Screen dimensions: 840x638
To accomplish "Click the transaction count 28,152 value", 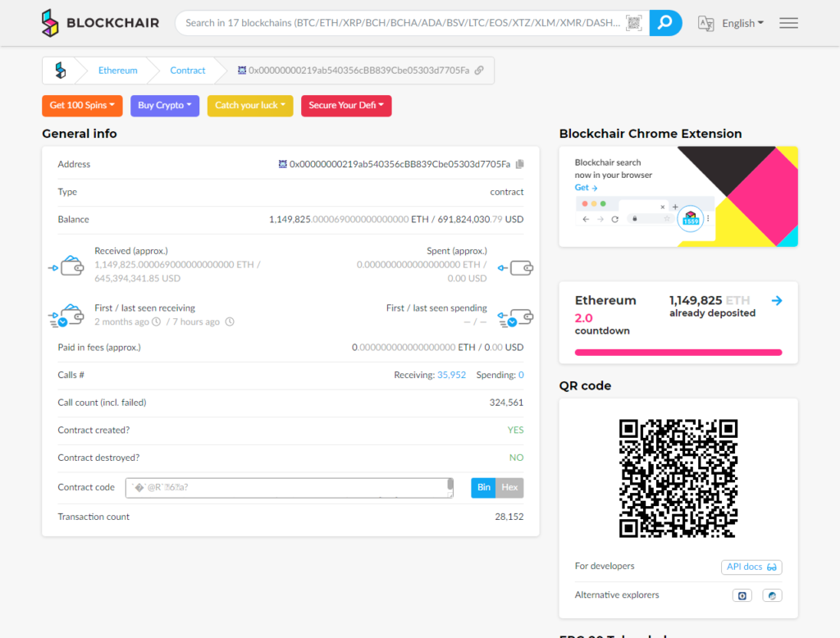I will point(509,517).
